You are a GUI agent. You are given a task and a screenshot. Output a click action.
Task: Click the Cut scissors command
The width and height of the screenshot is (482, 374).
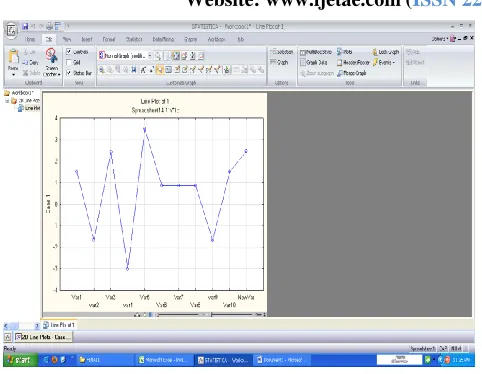[x=29, y=52]
